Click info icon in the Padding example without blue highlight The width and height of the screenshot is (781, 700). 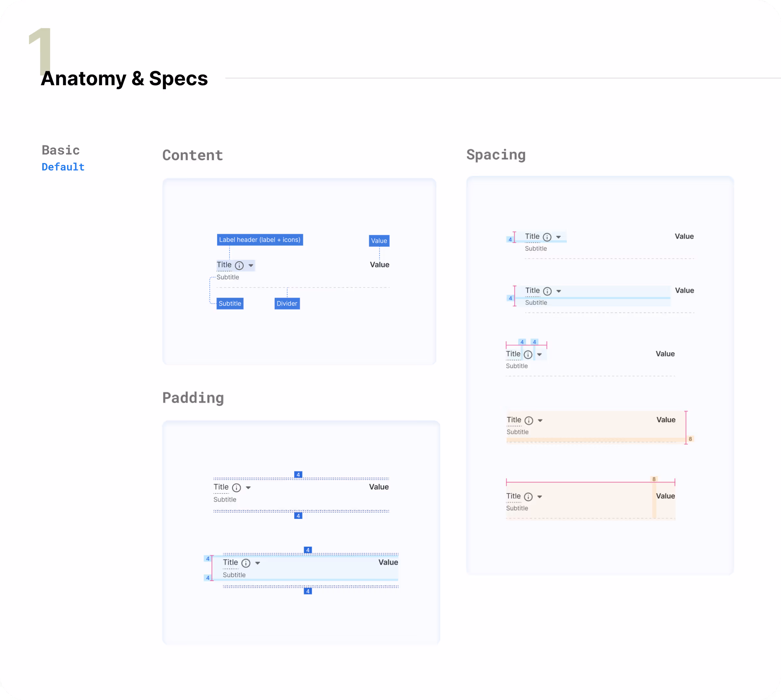coord(237,488)
